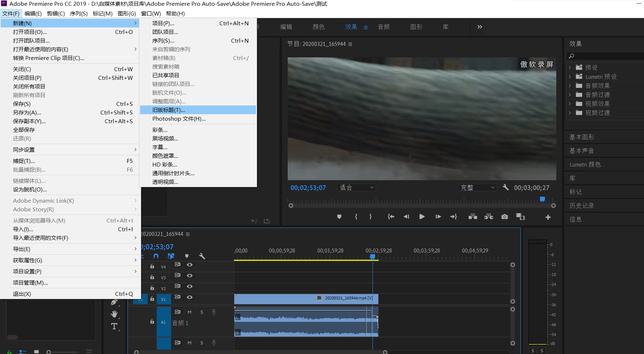Screen dimensions: 644x354
Task: Open the comparison view button
Action: coord(520,217)
